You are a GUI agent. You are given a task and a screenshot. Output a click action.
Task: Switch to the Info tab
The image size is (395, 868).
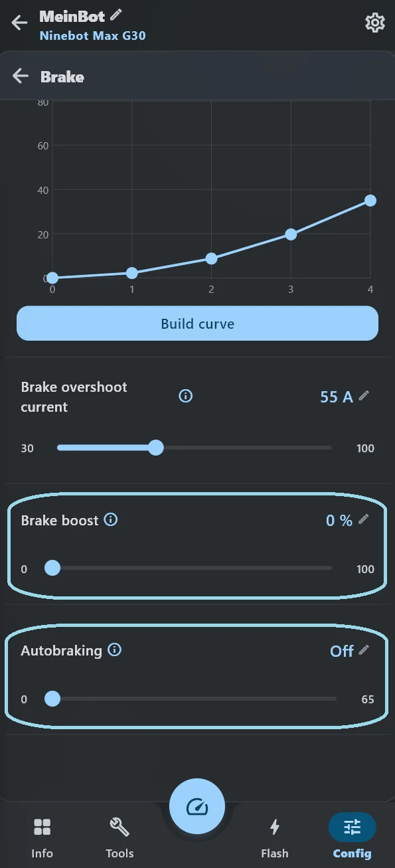point(42,837)
